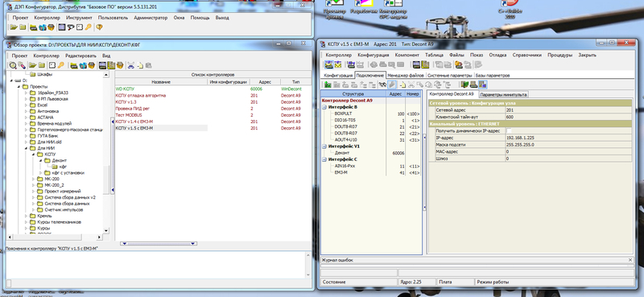This screenshot has height=297, width=644.
Task: Click the calculator-style icon in controller window toolbar
Action: pos(416,64)
